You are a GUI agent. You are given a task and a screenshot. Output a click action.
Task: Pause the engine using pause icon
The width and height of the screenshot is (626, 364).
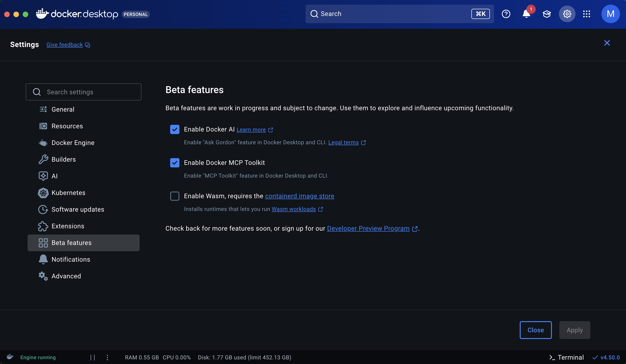[93, 357]
